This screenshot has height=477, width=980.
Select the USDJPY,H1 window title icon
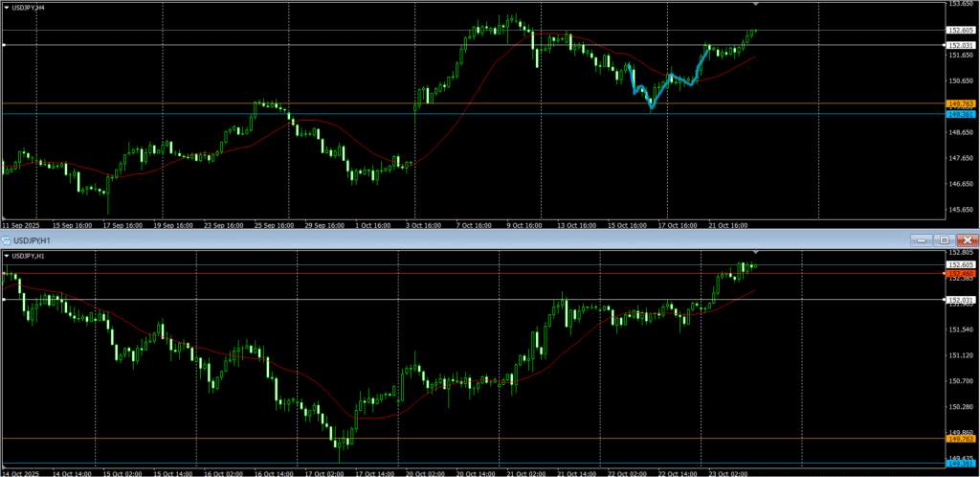[x=7, y=238]
